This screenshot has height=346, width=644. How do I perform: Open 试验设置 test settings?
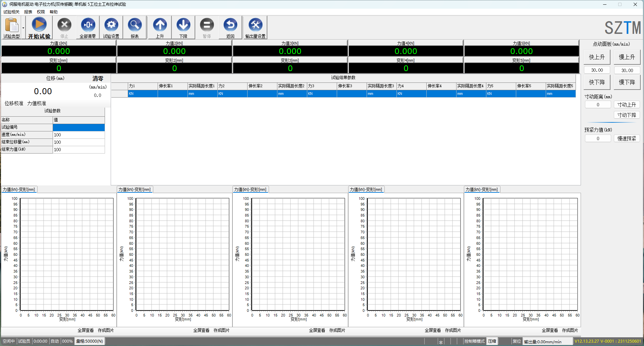[x=111, y=27]
